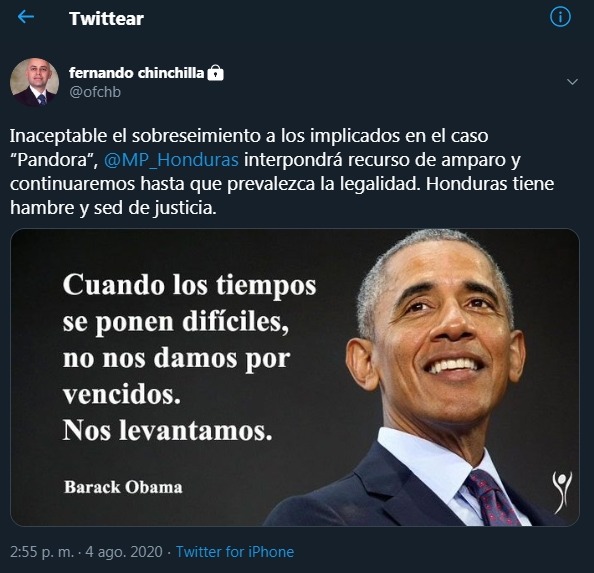This screenshot has width=594, height=573.
Task: Click the Barack Obama caption in the image
Action: 123,487
